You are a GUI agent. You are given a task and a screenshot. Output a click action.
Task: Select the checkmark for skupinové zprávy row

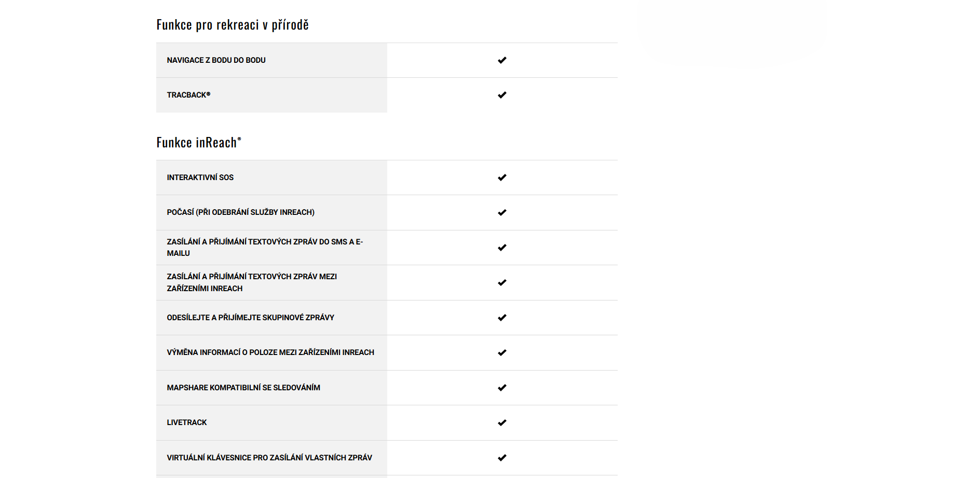coord(502,318)
